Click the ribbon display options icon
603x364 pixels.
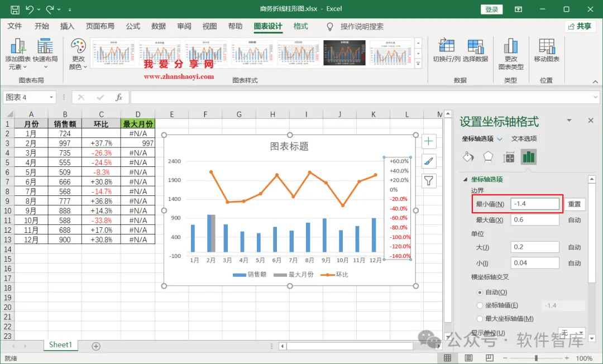(518, 9)
